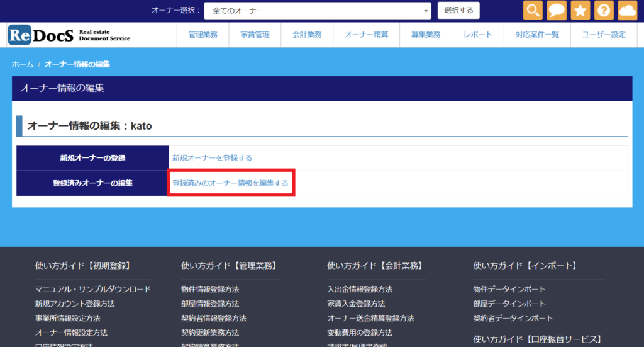Open the レポート menu
The width and height of the screenshot is (644, 347).
478,35
